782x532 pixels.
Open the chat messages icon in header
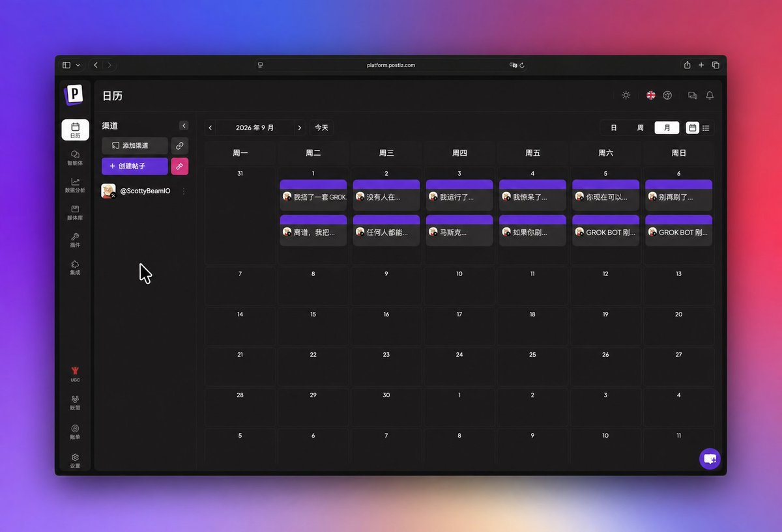pos(692,96)
